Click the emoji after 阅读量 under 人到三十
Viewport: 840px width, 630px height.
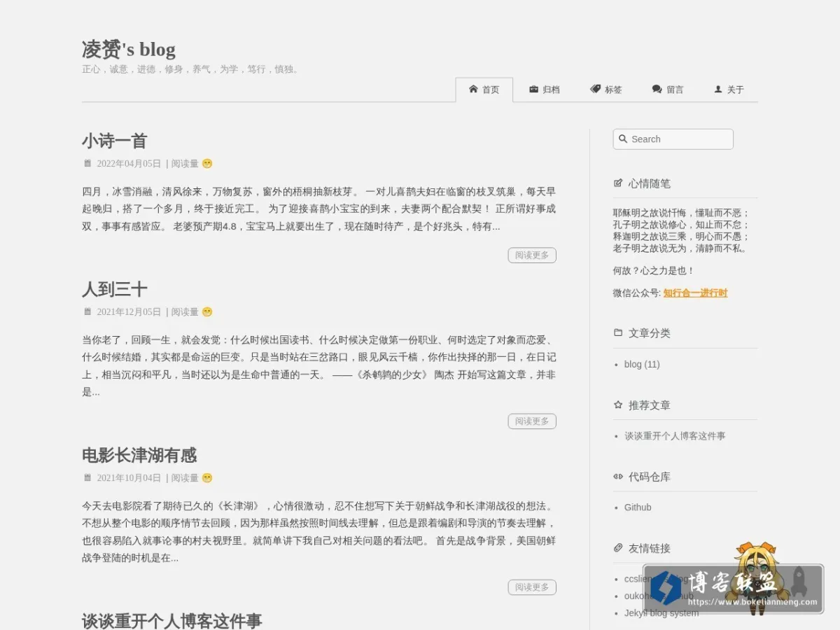point(207,312)
